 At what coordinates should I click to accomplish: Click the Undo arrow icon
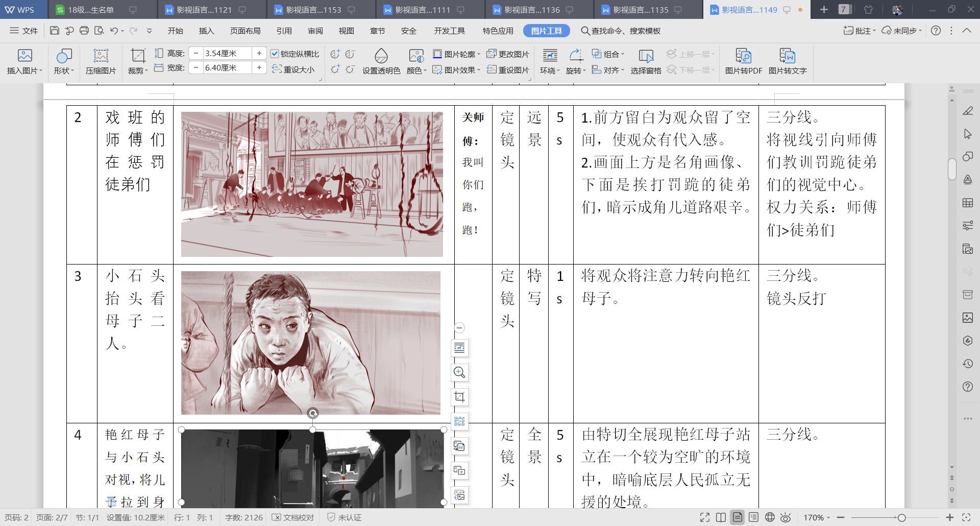[114, 31]
